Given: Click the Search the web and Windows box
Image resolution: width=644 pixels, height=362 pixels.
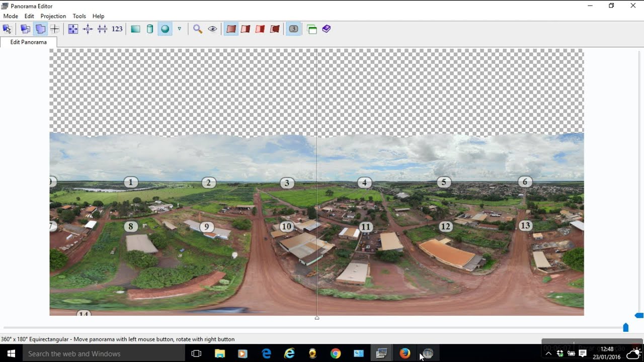Looking at the screenshot, I should pyautogui.click(x=104, y=353).
